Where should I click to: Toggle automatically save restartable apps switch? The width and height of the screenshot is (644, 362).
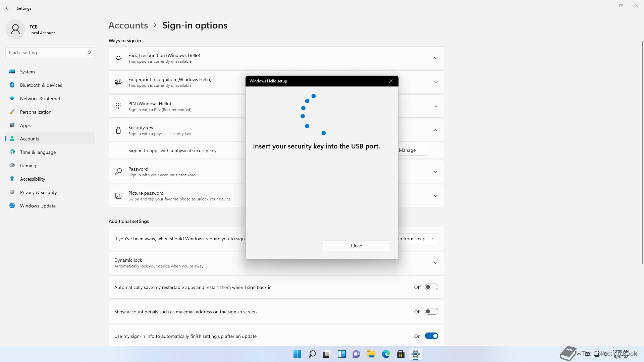click(432, 287)
